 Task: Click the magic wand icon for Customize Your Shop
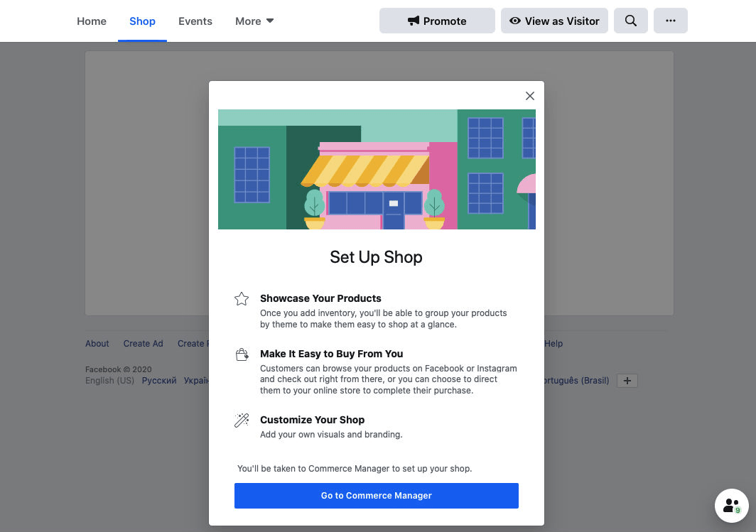click(x=242, y=420)
